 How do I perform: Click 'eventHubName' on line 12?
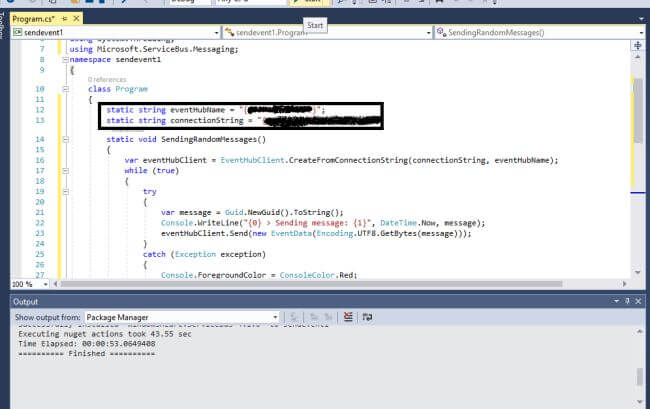coord(198,110)
